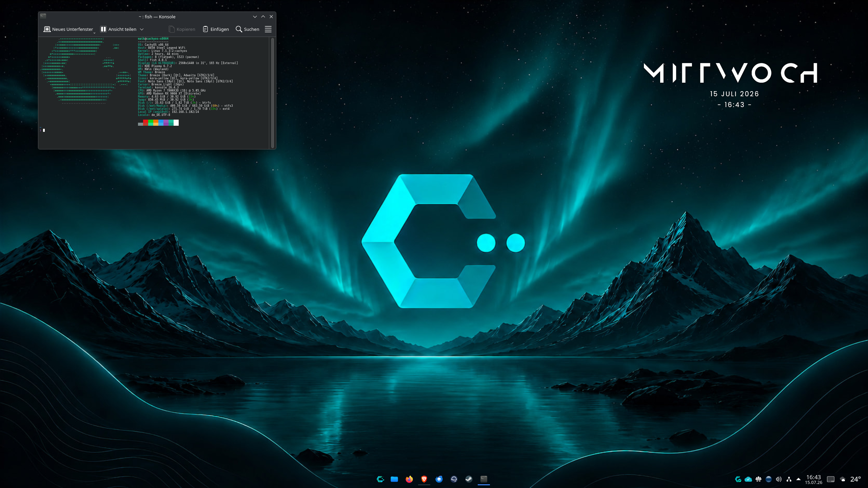Click the "Shell: fish 4.8.1" line

(x=152, y=60)
